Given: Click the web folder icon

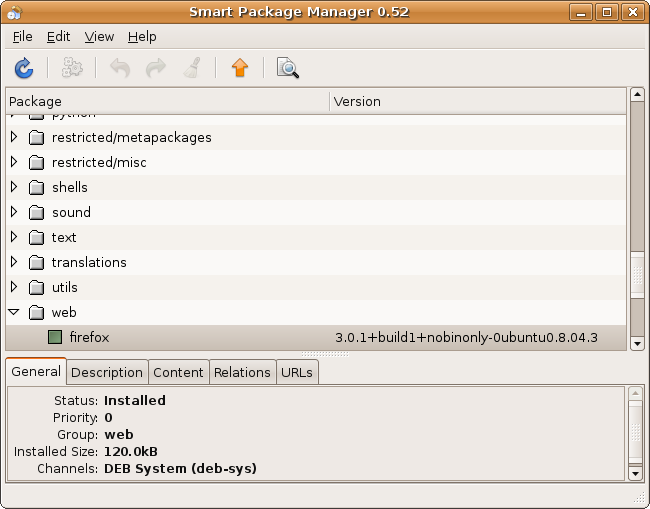Looking at the screenshot, I should coord(36,312).
